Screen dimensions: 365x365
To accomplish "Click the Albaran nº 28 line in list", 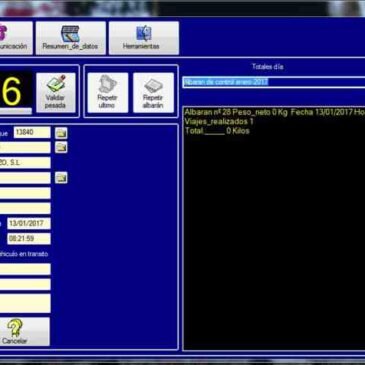I will click(274, 112).
